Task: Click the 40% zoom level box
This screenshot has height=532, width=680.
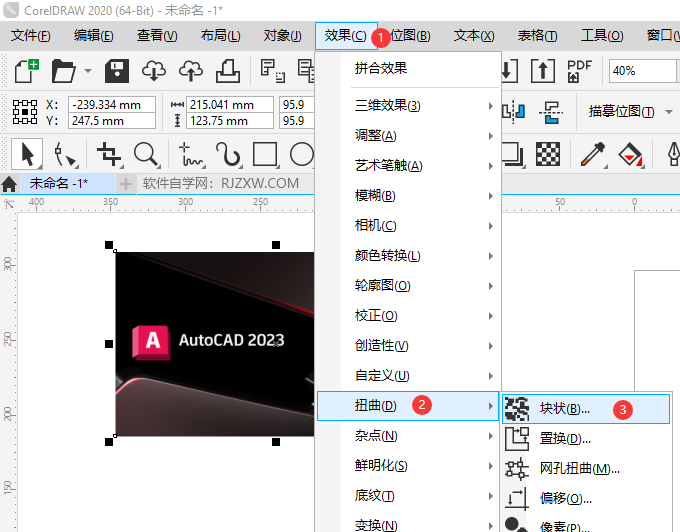Action: 642,71
